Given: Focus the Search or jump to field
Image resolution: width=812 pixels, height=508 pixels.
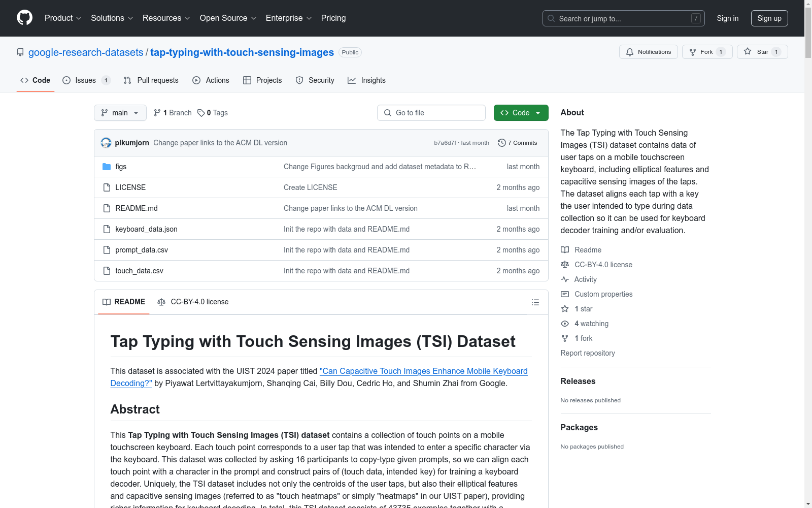Looking at the screenshot, I should pos(624,18).
